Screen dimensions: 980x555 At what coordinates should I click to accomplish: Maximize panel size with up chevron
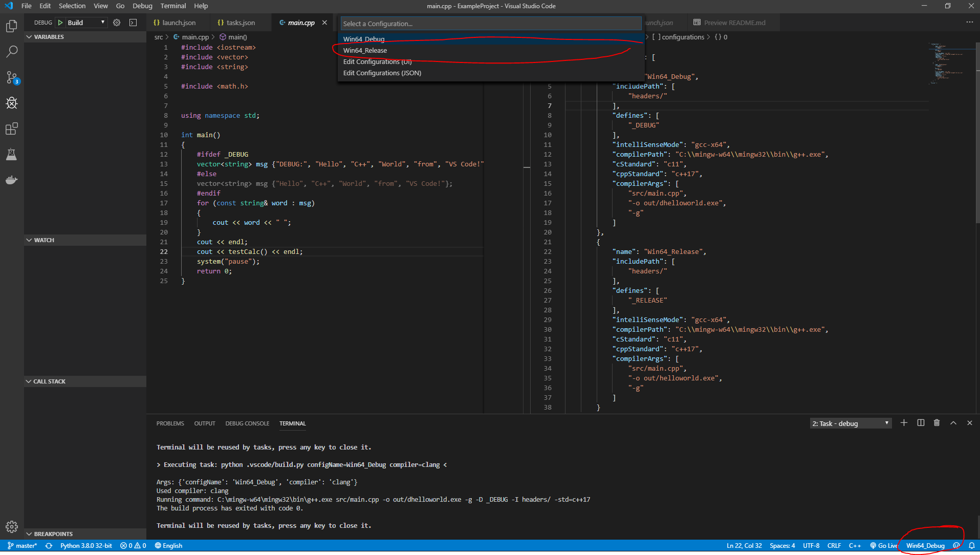tap(953, 423)
